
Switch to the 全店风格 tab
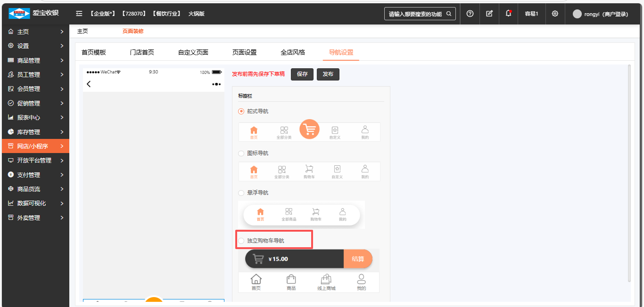coord(293,52)
